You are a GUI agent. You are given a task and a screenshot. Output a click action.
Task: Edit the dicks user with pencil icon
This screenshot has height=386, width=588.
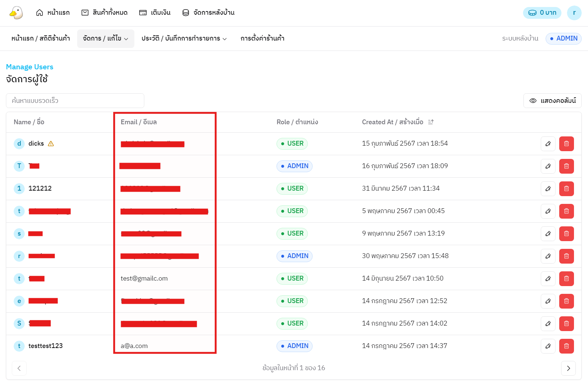point(548,144)
